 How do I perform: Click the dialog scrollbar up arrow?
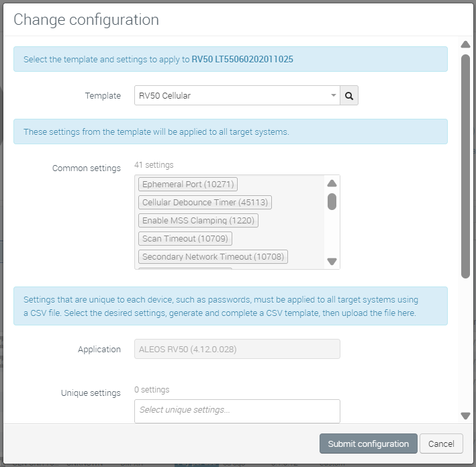(465, 44)
